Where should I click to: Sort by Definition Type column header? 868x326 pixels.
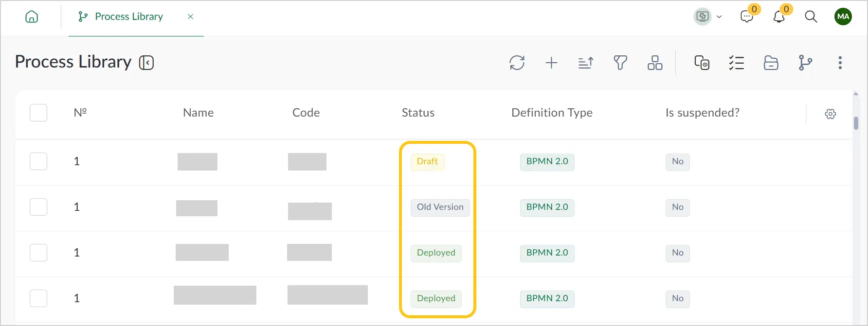tap(552, 113)
